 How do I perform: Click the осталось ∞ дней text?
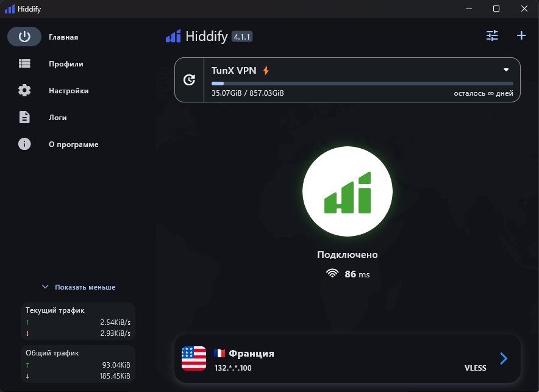tap(484, 93)
